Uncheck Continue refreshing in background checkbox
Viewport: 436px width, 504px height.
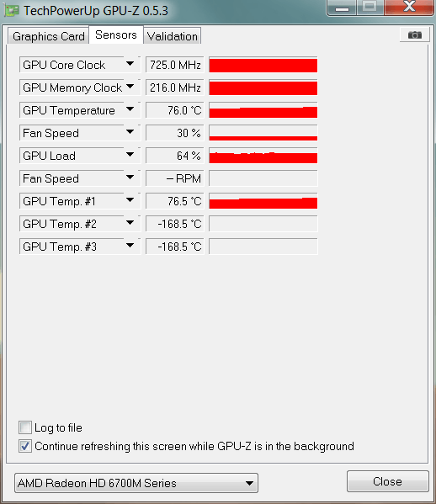(x=25, y=446)
